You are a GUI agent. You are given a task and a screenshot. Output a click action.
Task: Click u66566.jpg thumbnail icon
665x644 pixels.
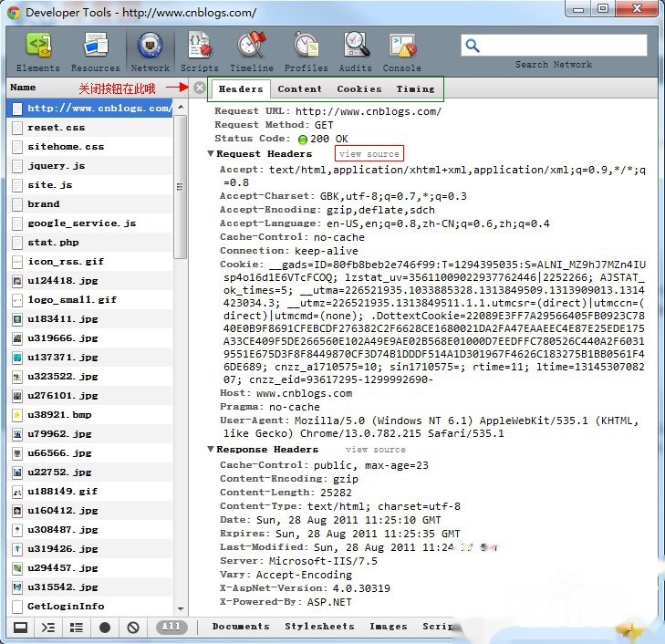(17, 453)
